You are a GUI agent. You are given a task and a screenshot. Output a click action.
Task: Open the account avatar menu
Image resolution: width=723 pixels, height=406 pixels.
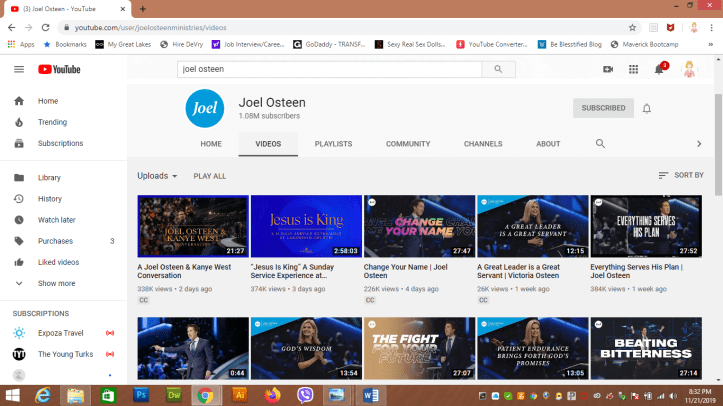click(x=689, y=69)
